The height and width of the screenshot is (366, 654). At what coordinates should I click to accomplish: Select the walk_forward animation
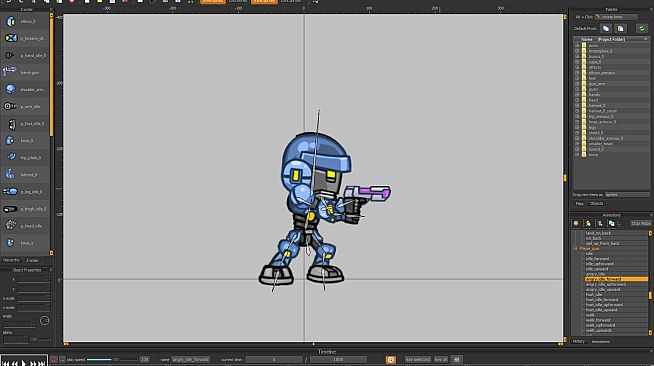tap(598, 320)
